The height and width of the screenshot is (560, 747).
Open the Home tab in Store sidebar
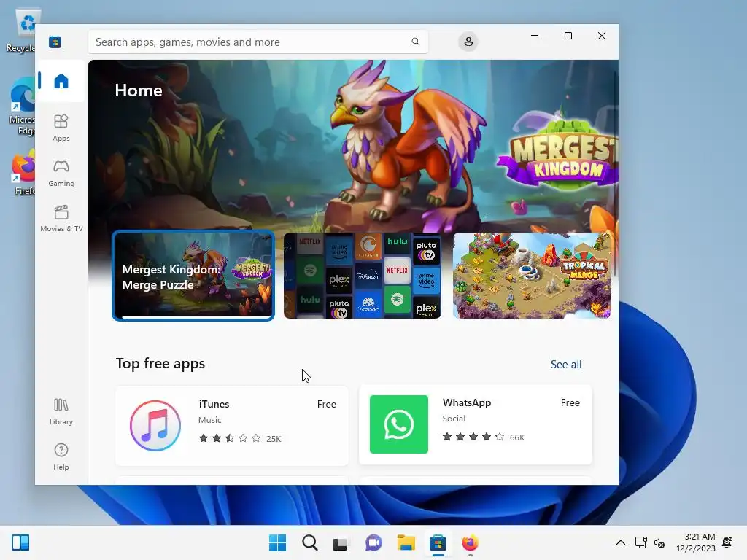click(61, 81)
